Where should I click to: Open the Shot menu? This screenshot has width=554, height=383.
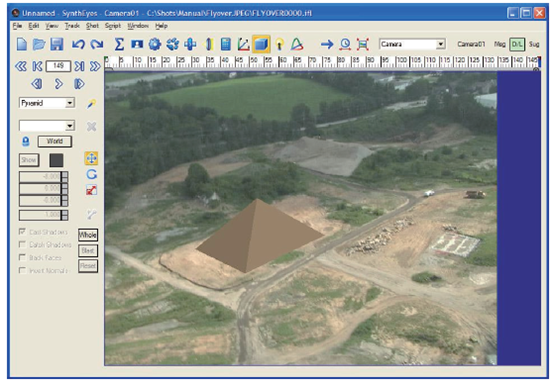(92, 26)
